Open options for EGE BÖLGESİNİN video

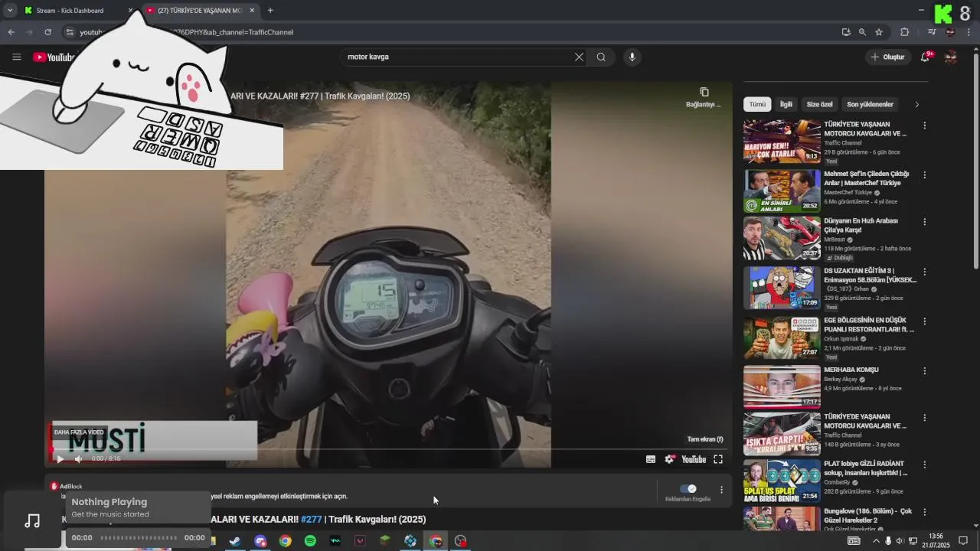[924, 321]
